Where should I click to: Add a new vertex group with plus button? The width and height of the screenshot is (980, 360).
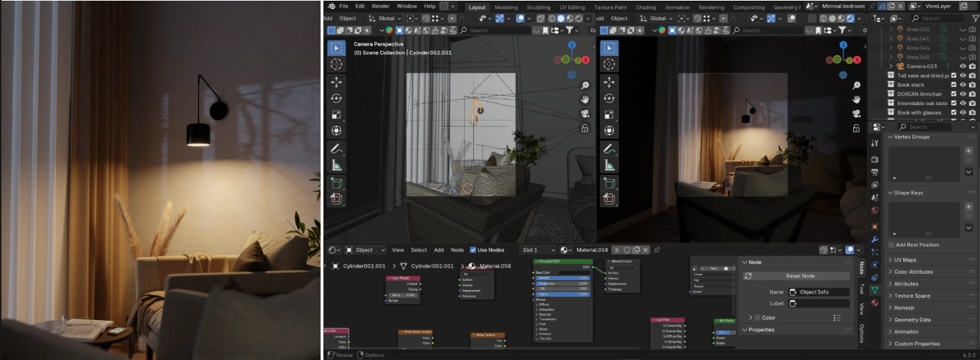point(969,151)
